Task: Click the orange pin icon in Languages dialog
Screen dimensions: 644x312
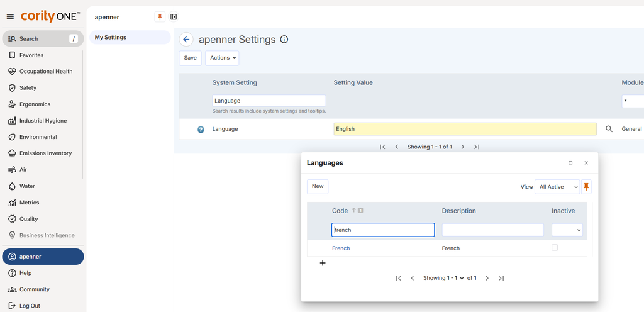Action: pos(586,187)
